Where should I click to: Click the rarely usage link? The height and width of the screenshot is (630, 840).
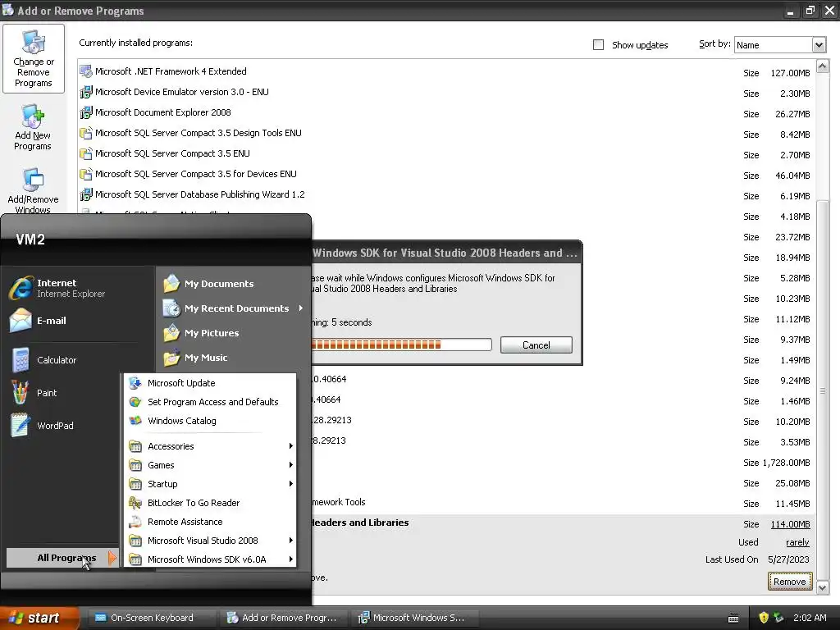click(x=797, y=542)
